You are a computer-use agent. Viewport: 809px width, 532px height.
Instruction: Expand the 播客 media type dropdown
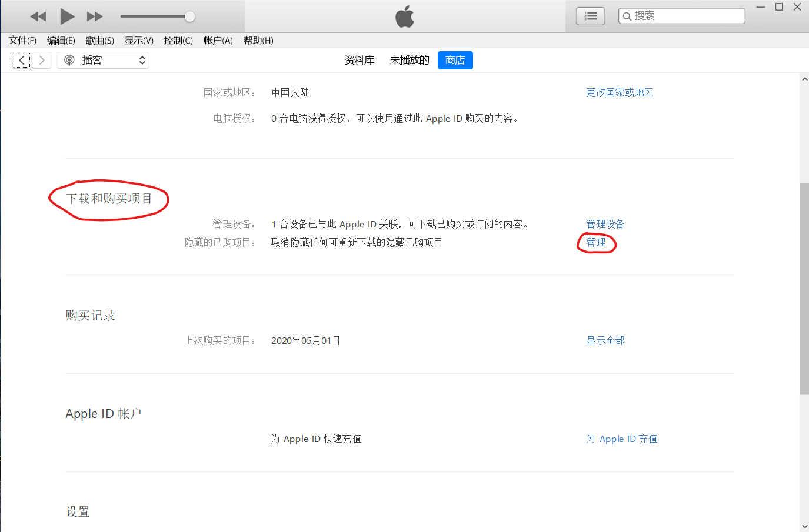[x=103, y=60]
